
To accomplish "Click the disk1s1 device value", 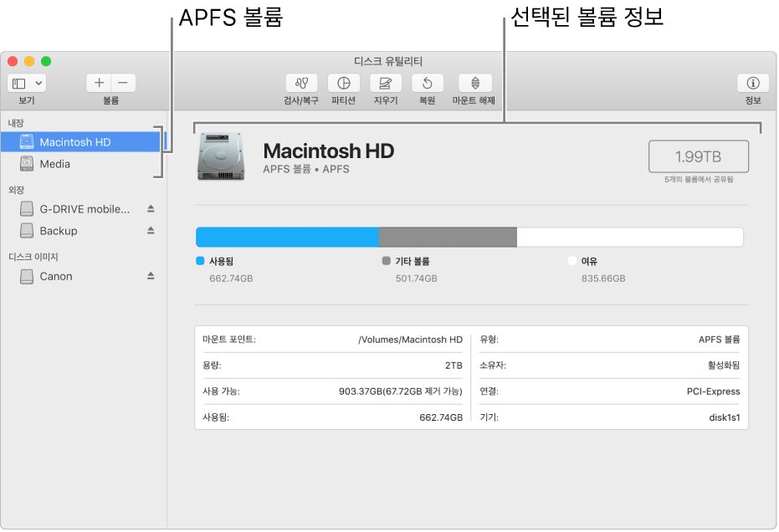I will [725, 417].
